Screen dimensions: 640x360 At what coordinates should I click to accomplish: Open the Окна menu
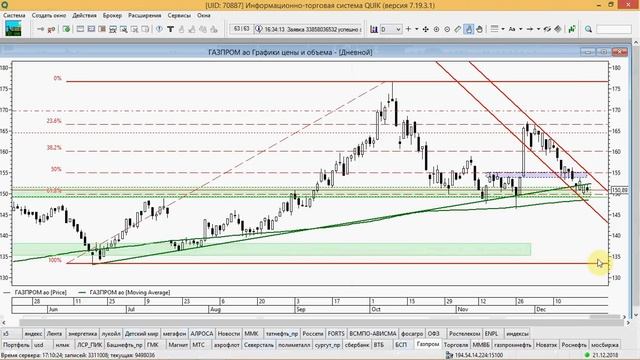coord(204,15)
